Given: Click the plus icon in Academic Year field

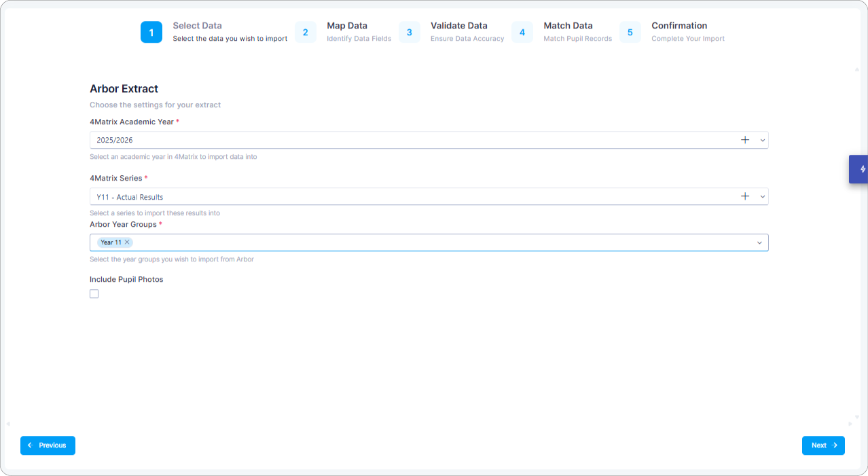Looking at the screenshot, I should coord(745,140).
